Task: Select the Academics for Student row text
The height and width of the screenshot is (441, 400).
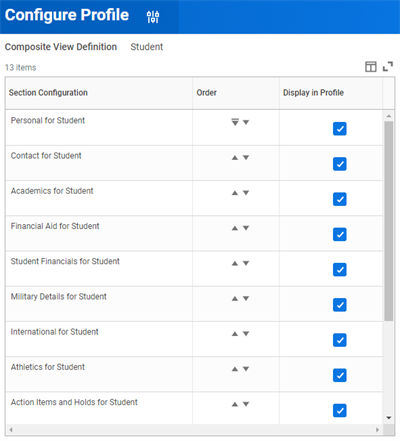Action: (52, 191)
